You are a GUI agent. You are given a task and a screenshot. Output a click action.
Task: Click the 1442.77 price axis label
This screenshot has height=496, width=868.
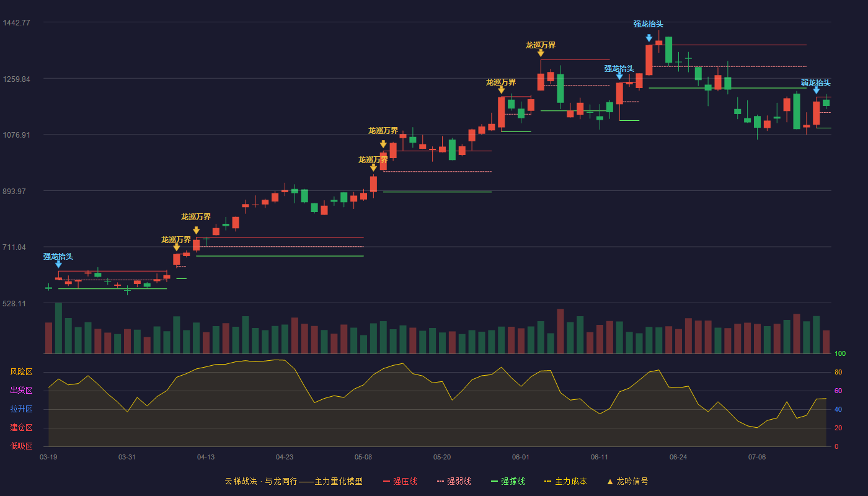[x=16, y=23]
